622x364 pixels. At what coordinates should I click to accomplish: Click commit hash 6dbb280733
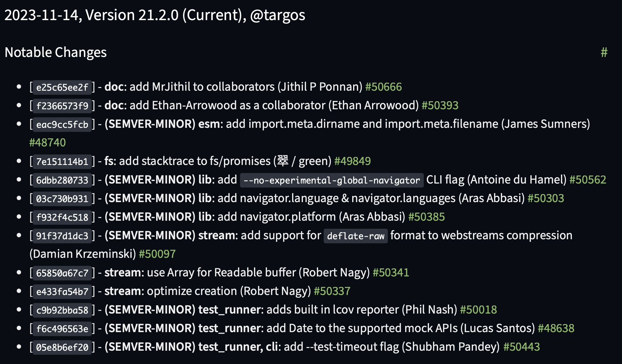click(x=62, y=180)
